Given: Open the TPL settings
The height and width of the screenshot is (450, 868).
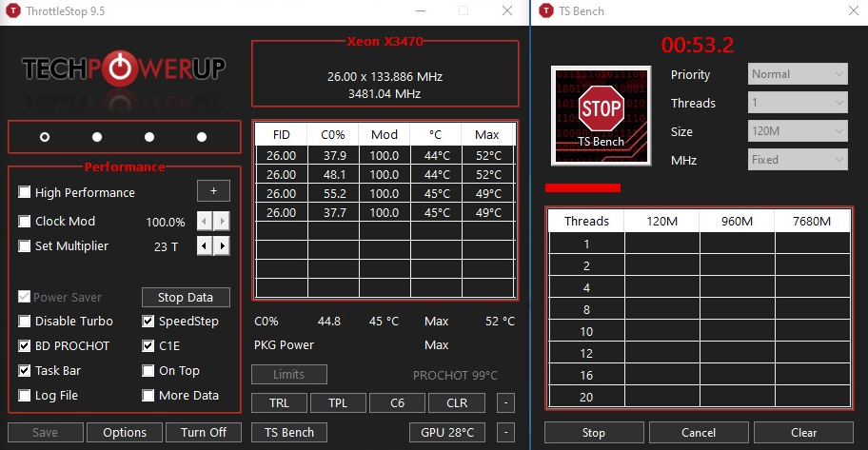Looking at the screenshot, I should pos(338,403).
